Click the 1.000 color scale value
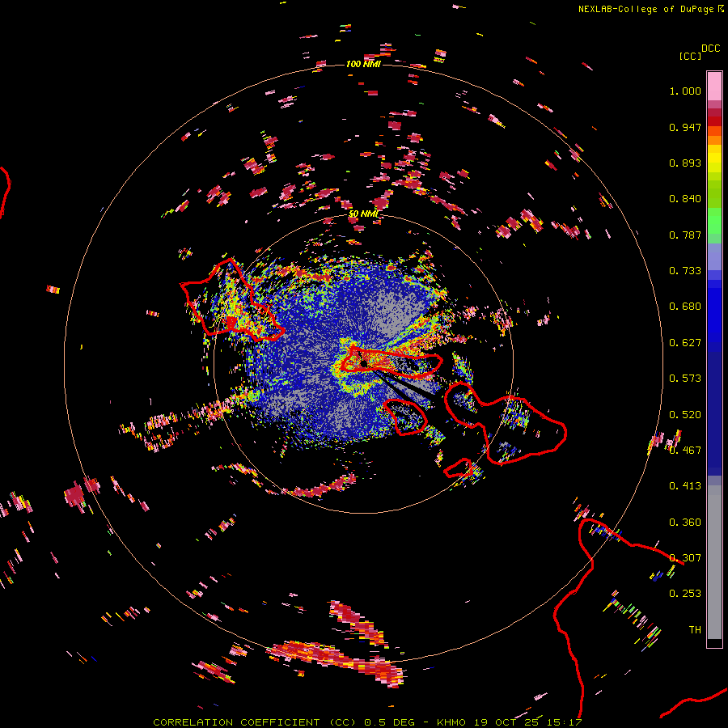 [x=685, y=91]
